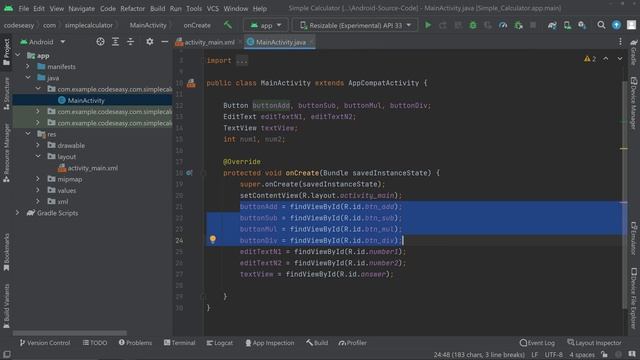This screenshot has width=640, height=360.
Task: Toggle the Project tool window side tab
Action: 6,52
